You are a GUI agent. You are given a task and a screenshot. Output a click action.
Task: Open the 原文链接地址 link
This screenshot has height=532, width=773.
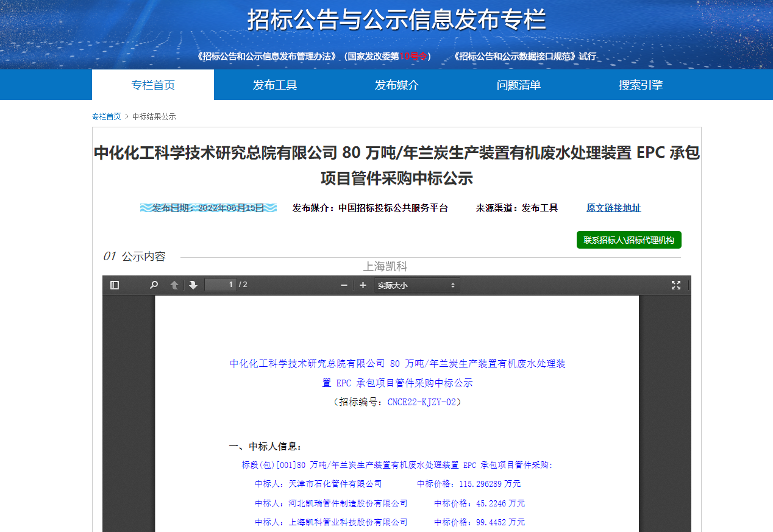pos(614,208)
